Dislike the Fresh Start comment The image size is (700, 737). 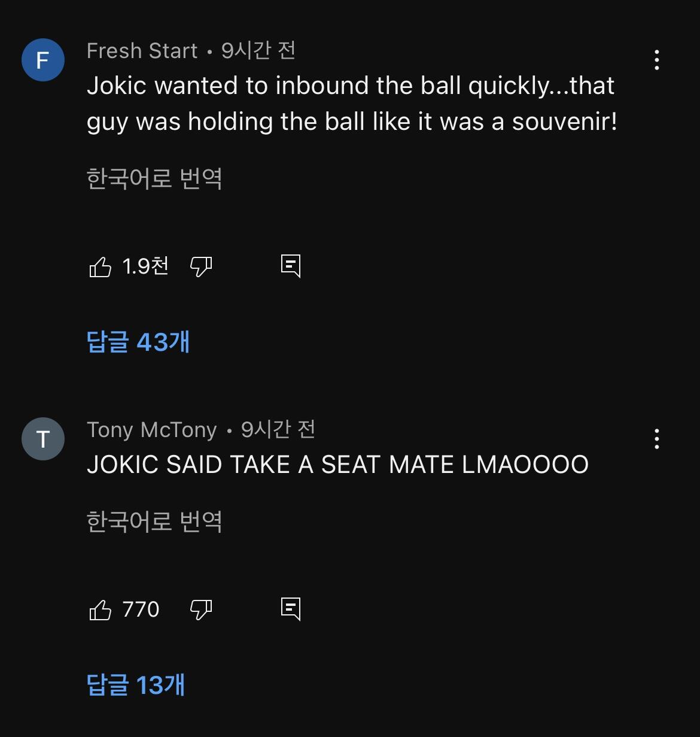[201, 266]
